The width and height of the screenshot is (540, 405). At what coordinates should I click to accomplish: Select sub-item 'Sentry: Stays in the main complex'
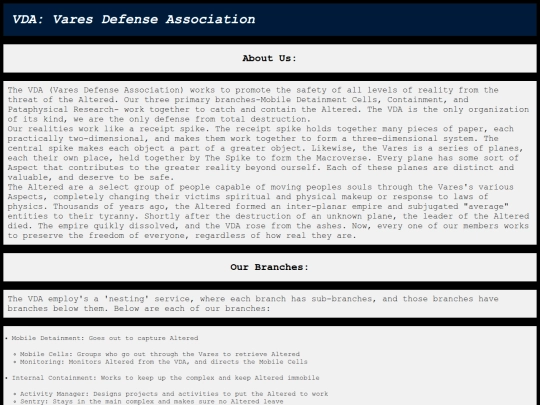[x=152, y=402]
